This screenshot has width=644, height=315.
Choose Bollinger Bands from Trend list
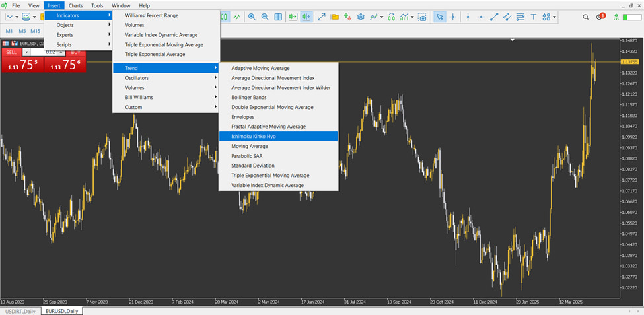[x=279, y=97]
